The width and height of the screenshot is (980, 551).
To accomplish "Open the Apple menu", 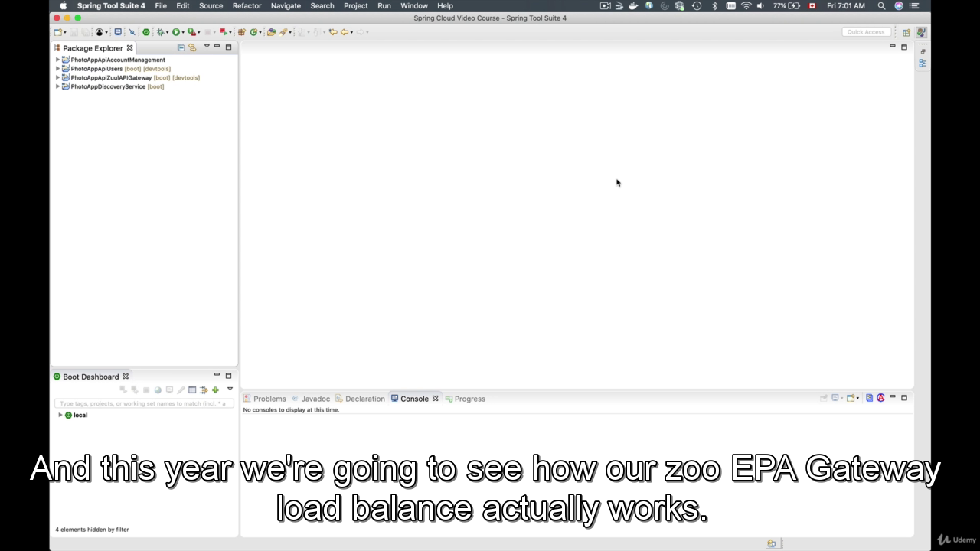I will tap(64, 5).
